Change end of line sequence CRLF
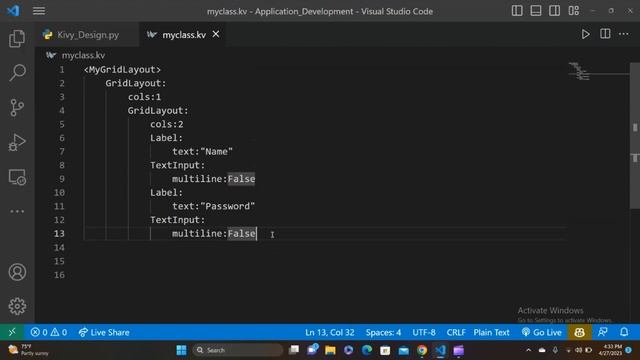The image size is (640, 360). pos(456,332)
